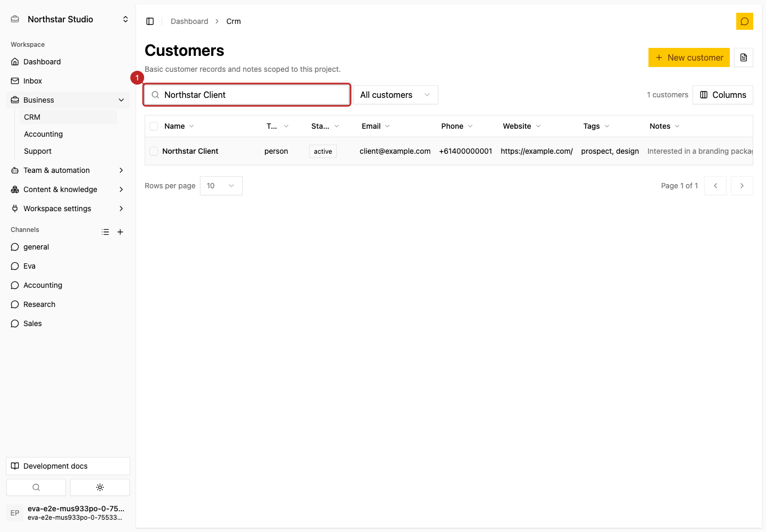Click the Eva channel bubble icon
The image size is (766, 532).
pos(15,266)
